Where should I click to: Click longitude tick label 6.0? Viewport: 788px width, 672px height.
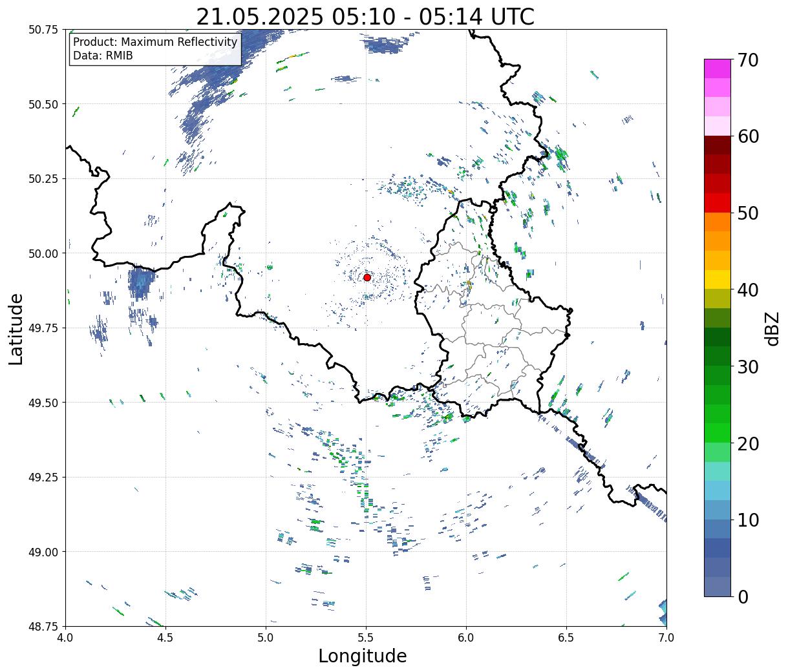click(x=466, y=637)
